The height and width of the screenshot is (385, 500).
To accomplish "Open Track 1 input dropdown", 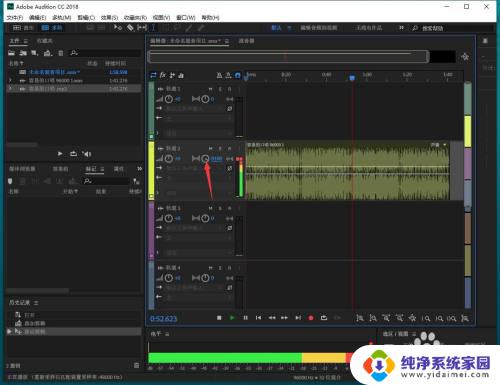I will 195,109.
